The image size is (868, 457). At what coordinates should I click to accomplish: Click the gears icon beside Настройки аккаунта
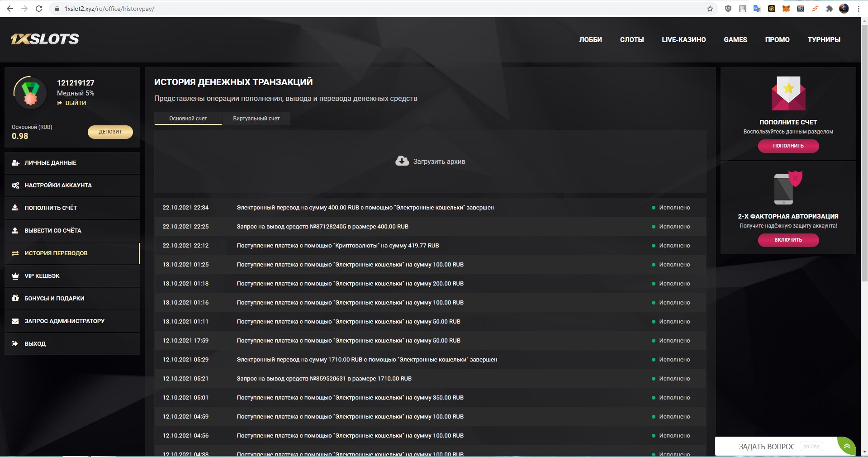tap(15, 186)
